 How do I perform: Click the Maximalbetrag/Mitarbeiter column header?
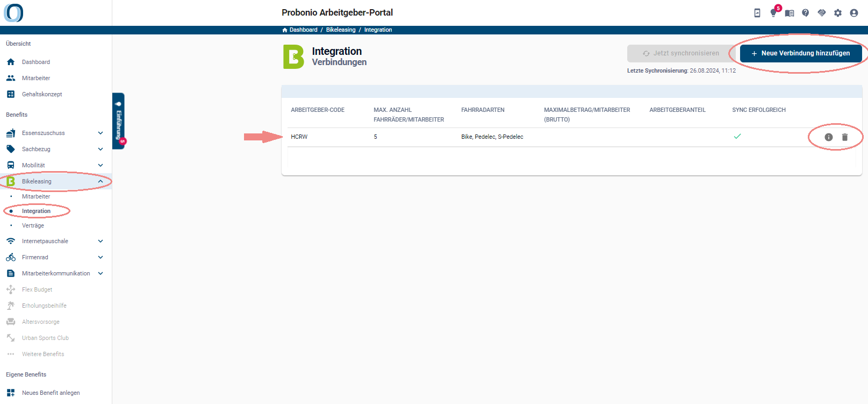(x=587, y=115)
